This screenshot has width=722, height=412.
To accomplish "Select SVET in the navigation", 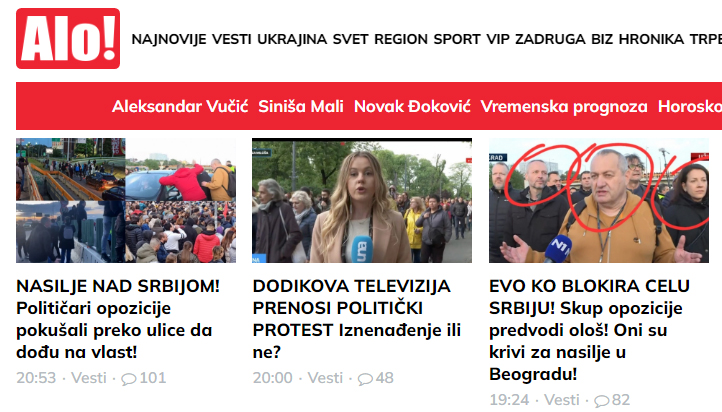I will tap(350, 39).
